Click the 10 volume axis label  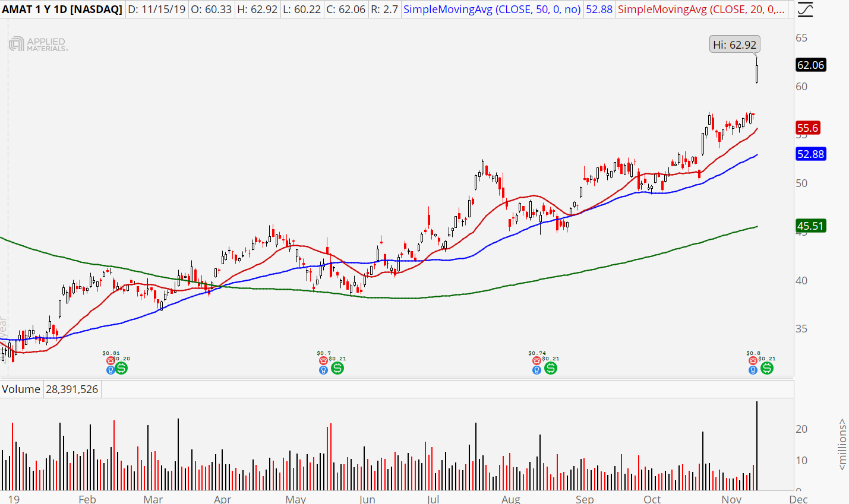801,461
